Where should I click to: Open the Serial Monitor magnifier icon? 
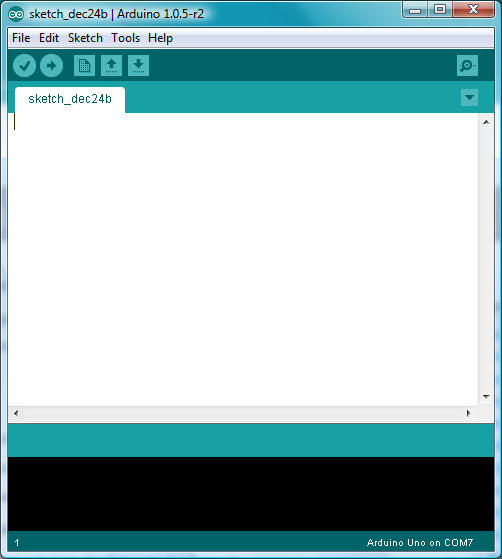[467, 66]
